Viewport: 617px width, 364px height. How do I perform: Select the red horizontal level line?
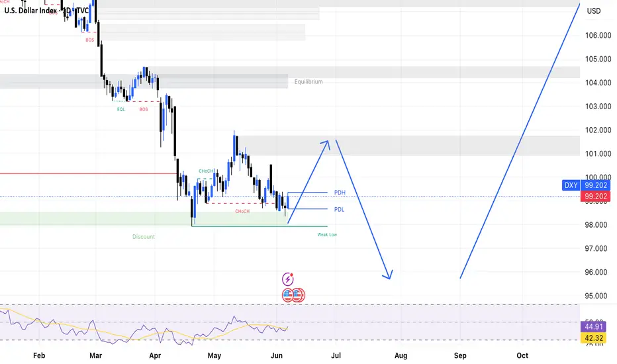coord(89,173)
